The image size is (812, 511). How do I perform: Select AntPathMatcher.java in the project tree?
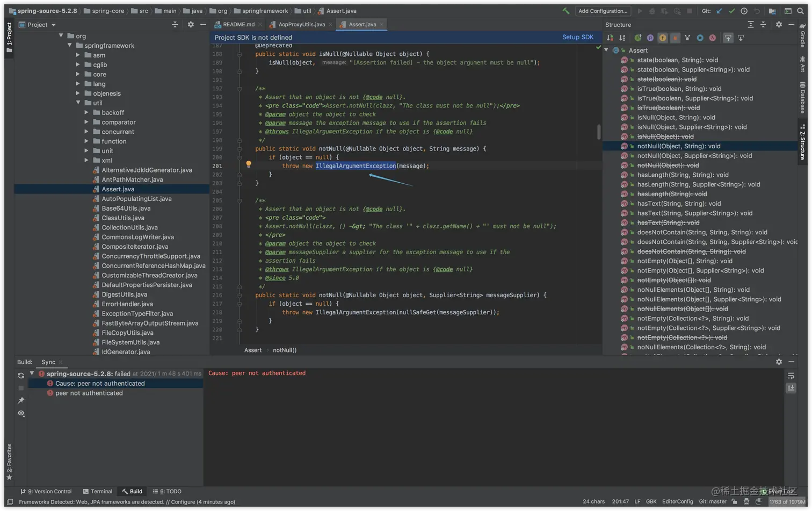132,179
